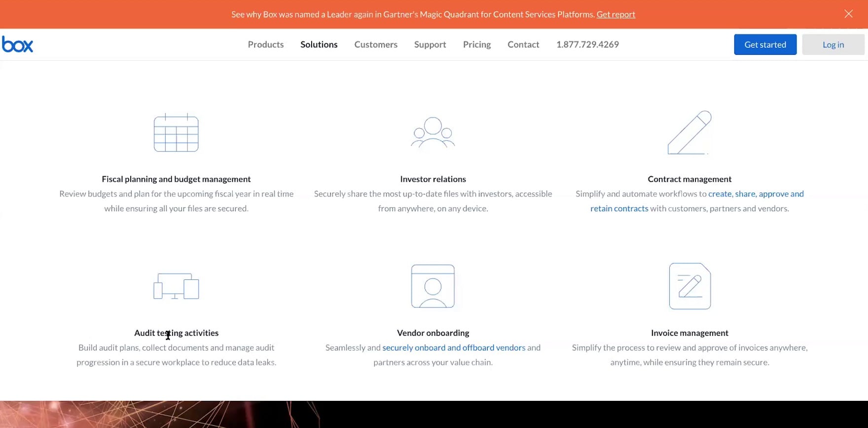Click the people group icon for investor relations
The height and width of the screenshot is (428, 868).
tap(433, 132)
